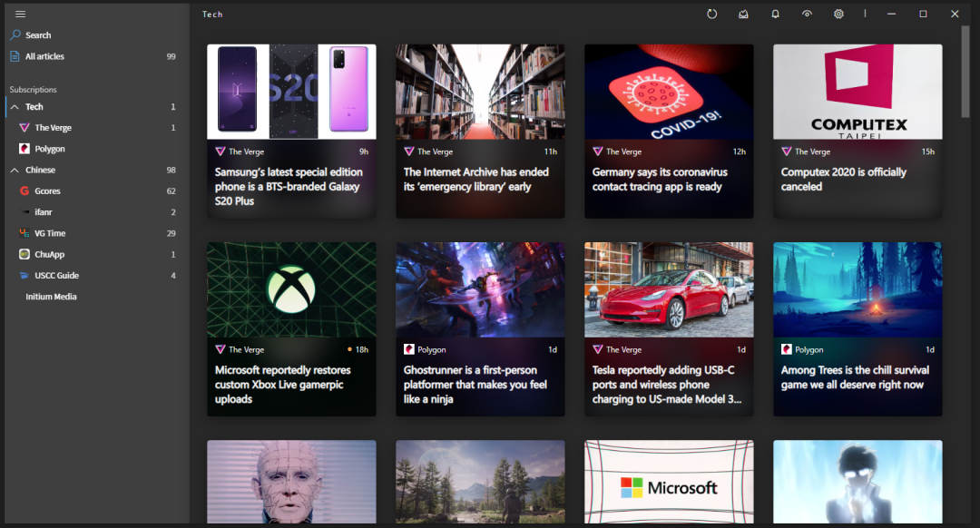Refresh the Tech feed
The width and height of the screenshot is (980, 528).
tap(711, 14)
